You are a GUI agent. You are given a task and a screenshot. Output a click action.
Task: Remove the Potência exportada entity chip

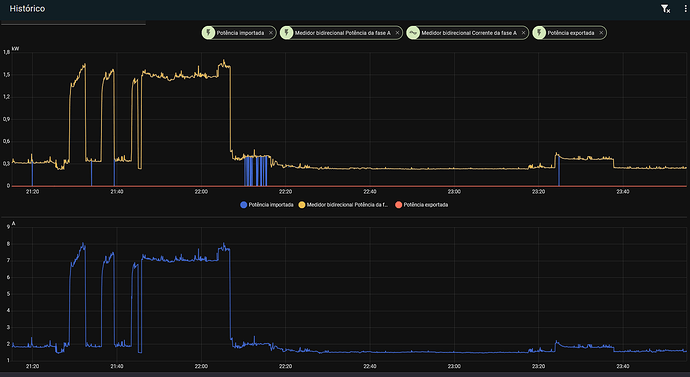coord(601,33)
